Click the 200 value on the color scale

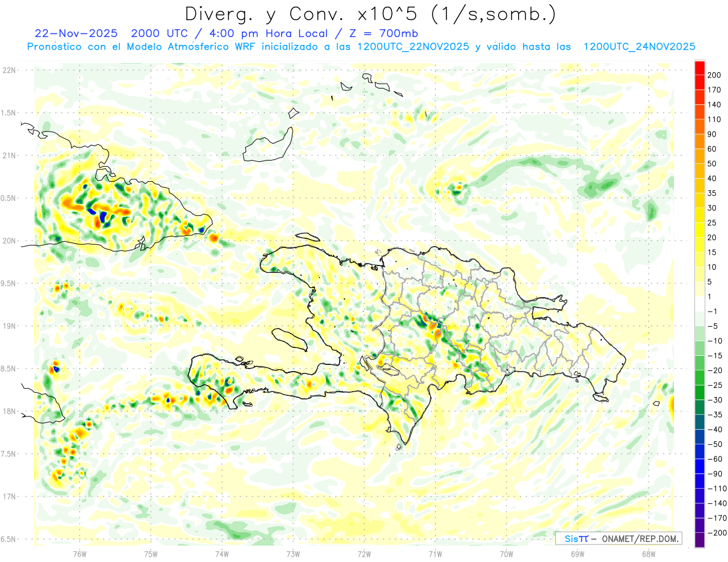pos(715,75)
